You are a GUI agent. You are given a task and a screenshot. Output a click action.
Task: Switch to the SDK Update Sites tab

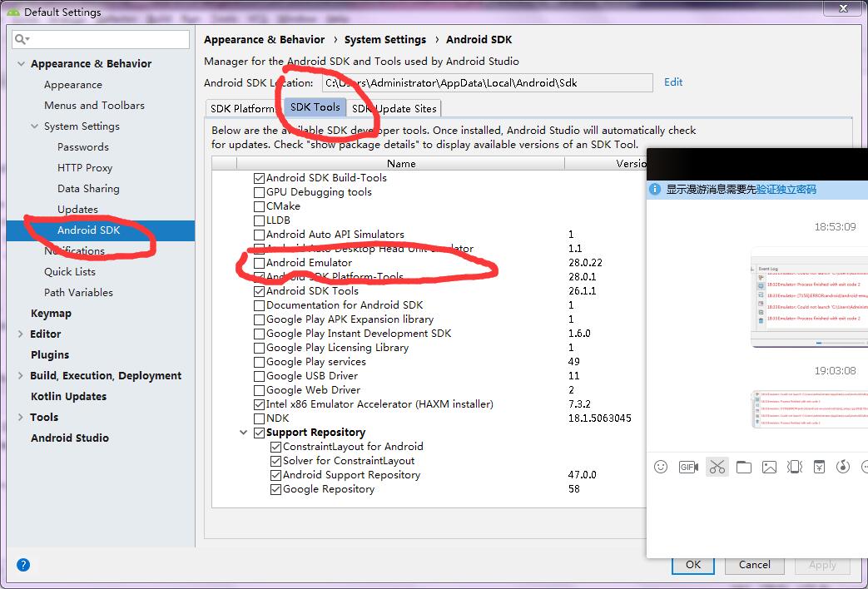point(394,108)
